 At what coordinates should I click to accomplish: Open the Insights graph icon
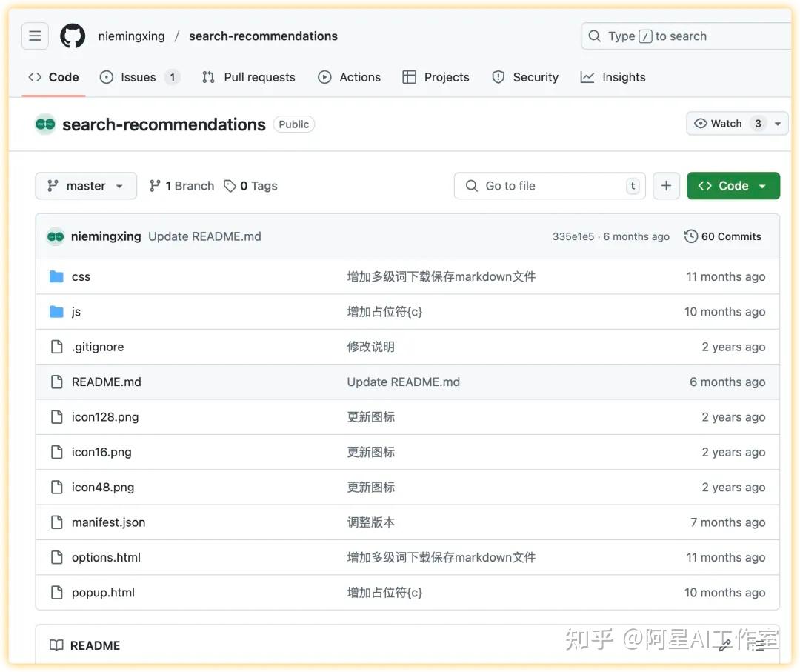tap(587, 76)
